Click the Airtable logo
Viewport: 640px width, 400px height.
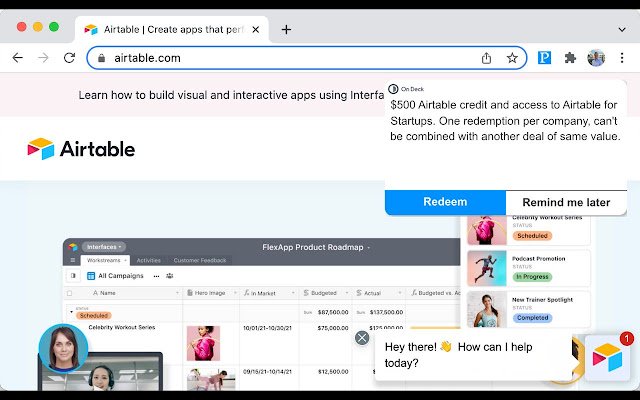(81, 149)
